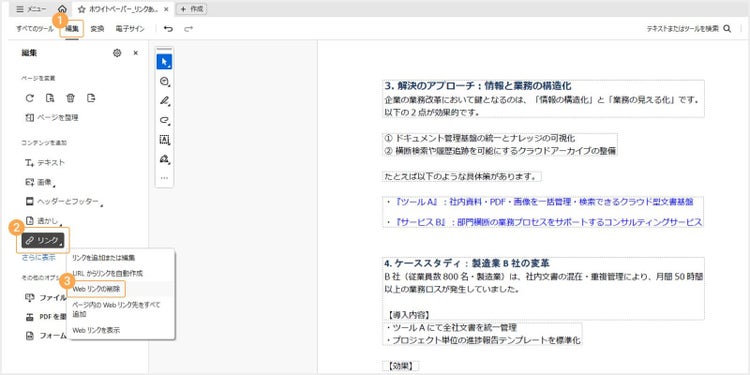Click line ① ドキュメント管理基盤の統一とナレッジの可視化
The height and width of the screenshot is (375, 750).
tap(480, 138)
